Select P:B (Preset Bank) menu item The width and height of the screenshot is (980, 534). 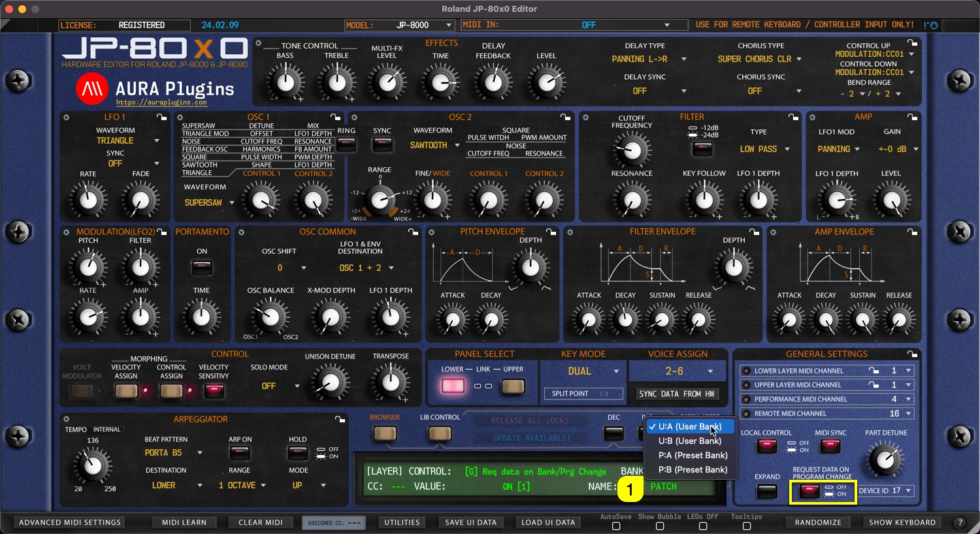[691, 469]
